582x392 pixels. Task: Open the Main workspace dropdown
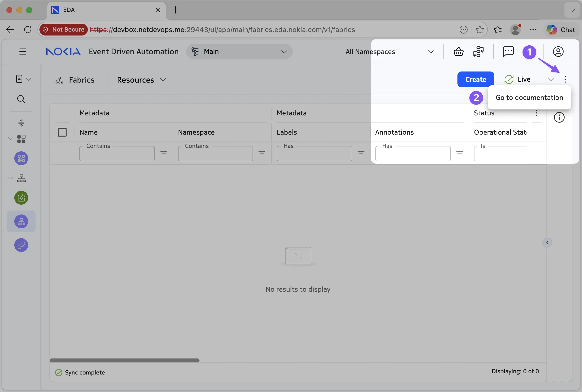pos(239,52)
